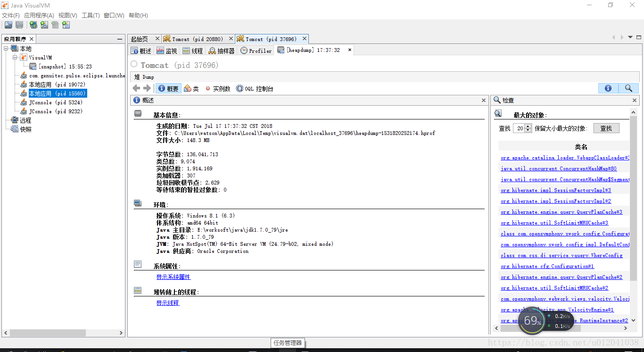Image resolution: width=644 pixels, height=352 pixels.
Task: Toggle the info panel button at right
Action: coord(608,88)
